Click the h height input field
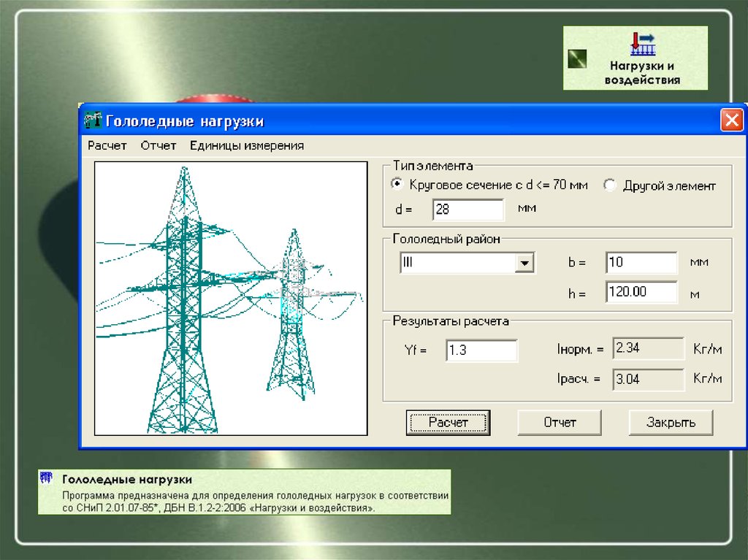Viewport: 748px width, 560px height. [x=641, y=292]
